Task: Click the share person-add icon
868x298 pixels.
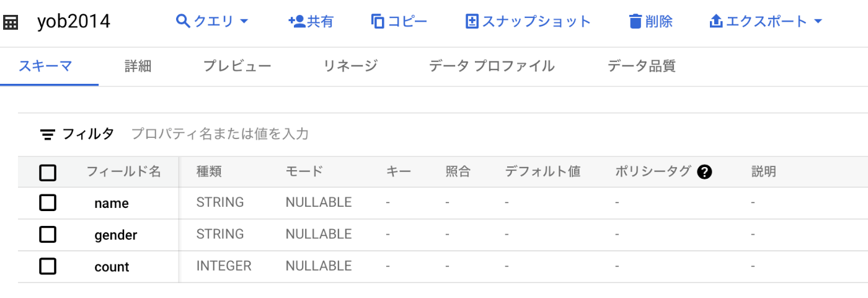Action: (x=296, y=22)
